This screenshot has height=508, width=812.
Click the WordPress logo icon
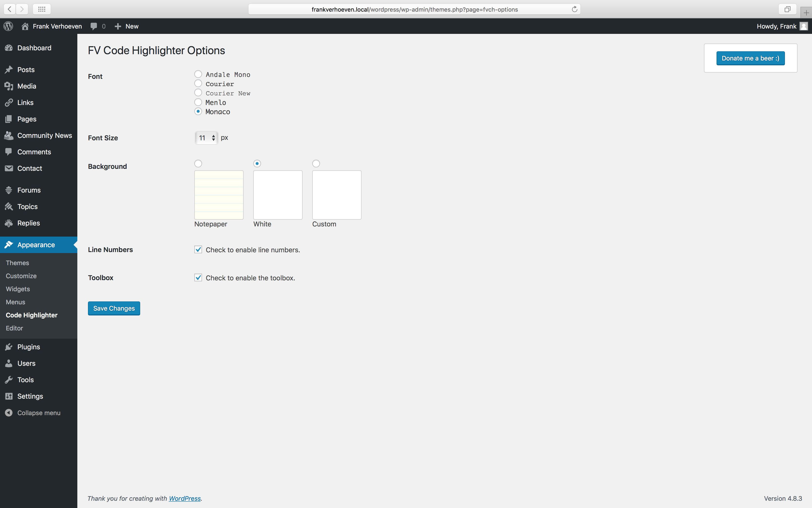[x=8, y=26]
